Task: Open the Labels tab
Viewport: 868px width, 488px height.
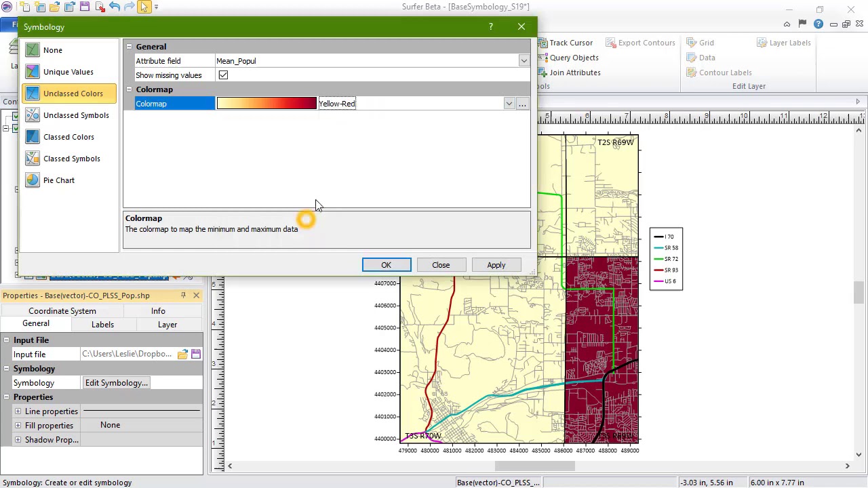Action: pyautogui.click(x=102, y=325)
